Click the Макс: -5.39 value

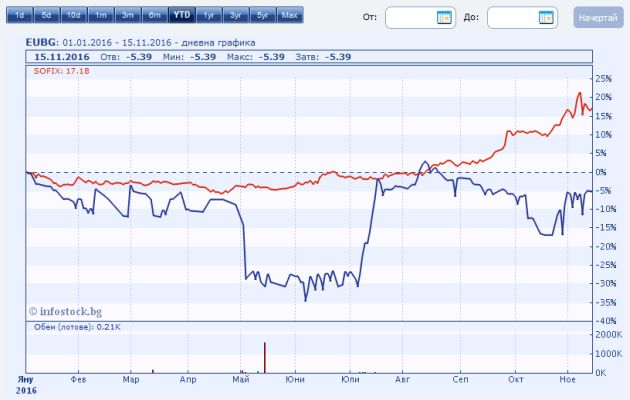[256, 57]
